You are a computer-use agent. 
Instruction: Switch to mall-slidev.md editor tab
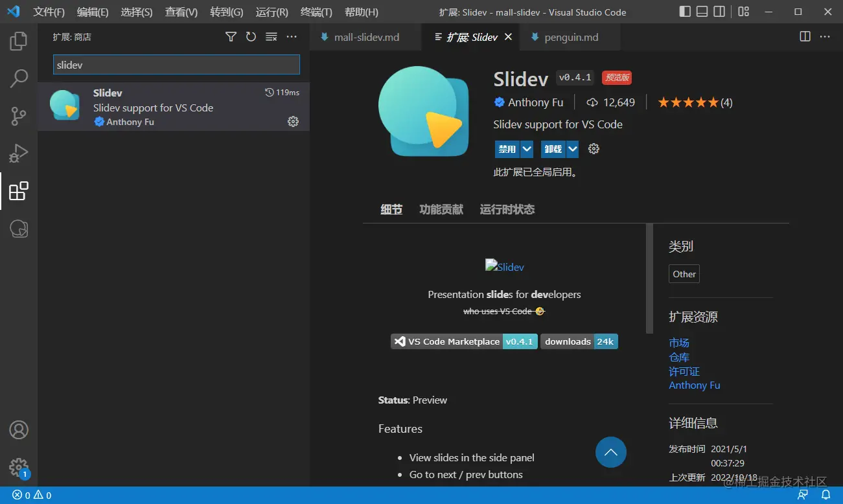point(365,37)
